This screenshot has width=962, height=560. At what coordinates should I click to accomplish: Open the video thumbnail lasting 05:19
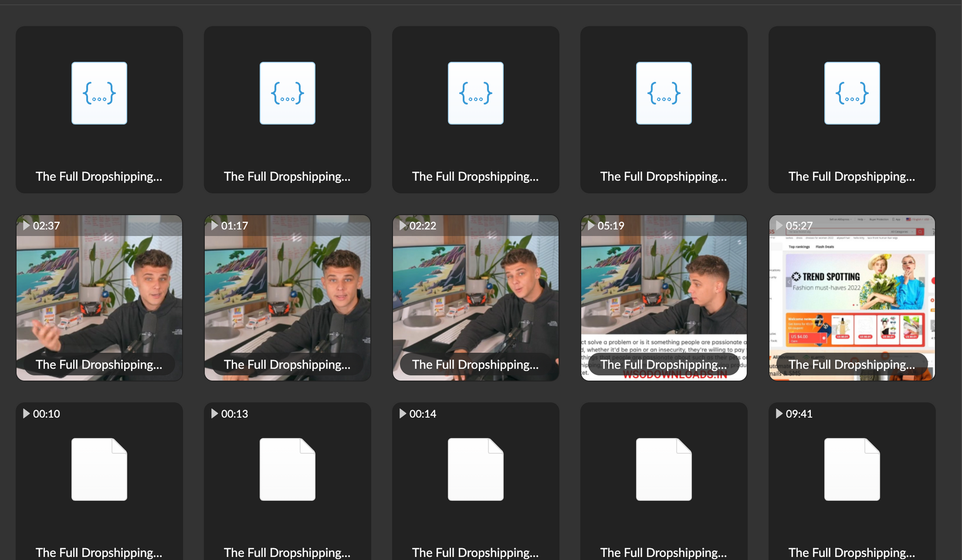664,298
